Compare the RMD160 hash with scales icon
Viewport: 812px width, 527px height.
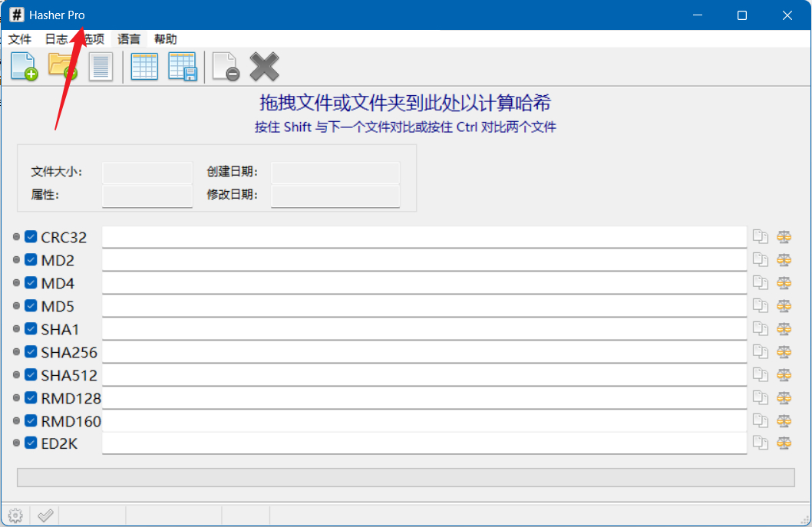pyautogui.click(x=784, y=420)
